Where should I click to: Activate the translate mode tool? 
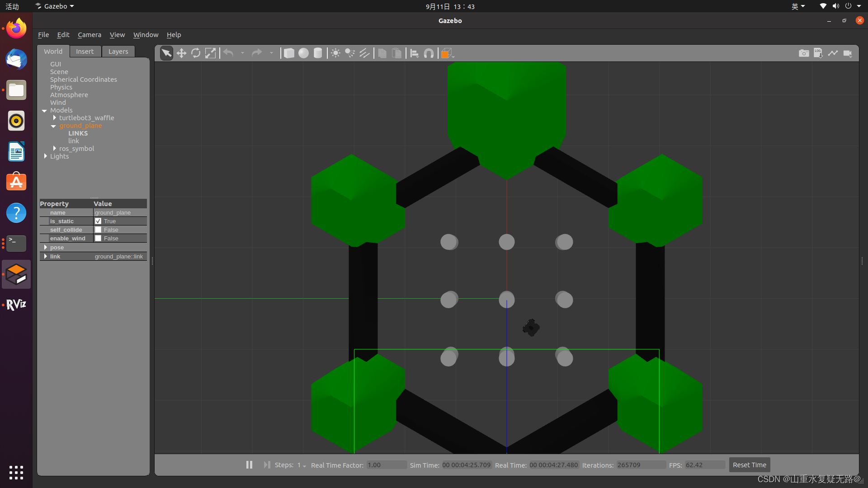(181, 53)
